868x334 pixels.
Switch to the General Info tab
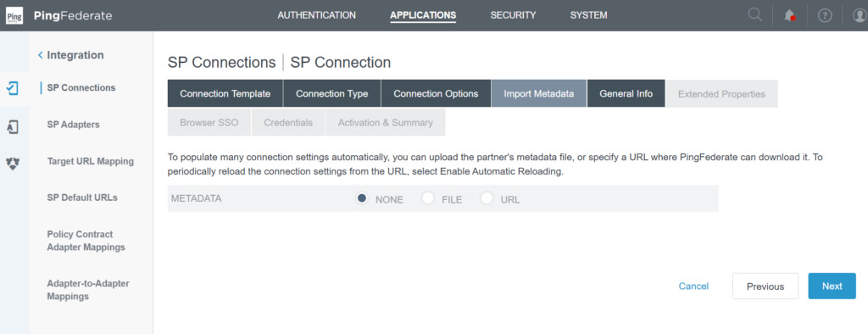point(626,93)
